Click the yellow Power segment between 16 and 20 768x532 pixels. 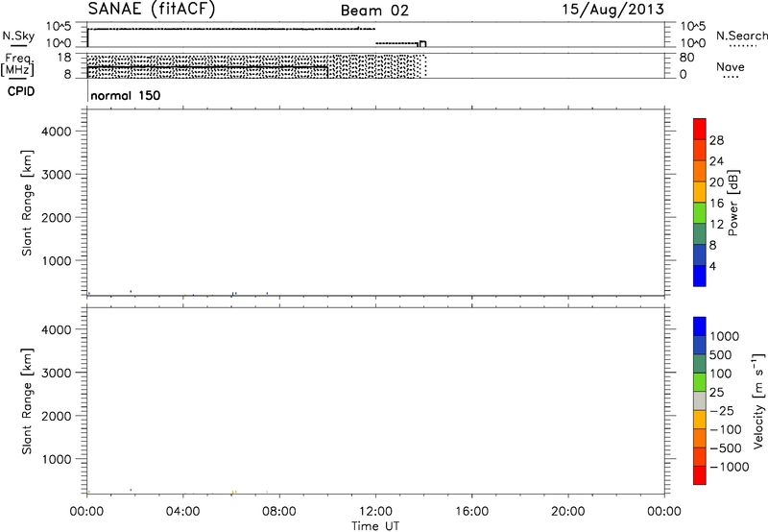coord(700,192)
